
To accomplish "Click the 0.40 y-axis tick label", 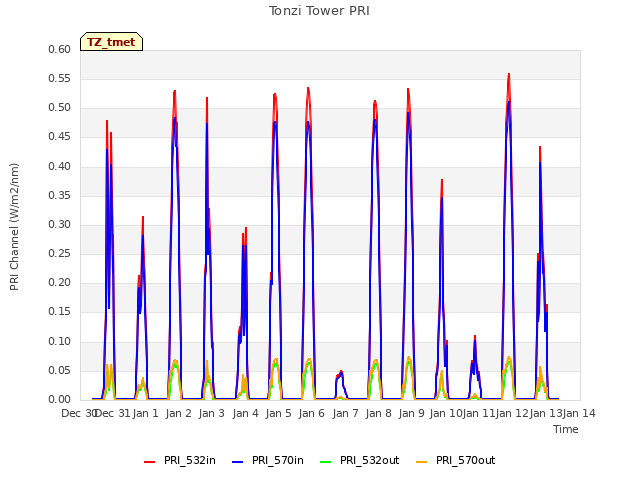I will coord(60,167).
